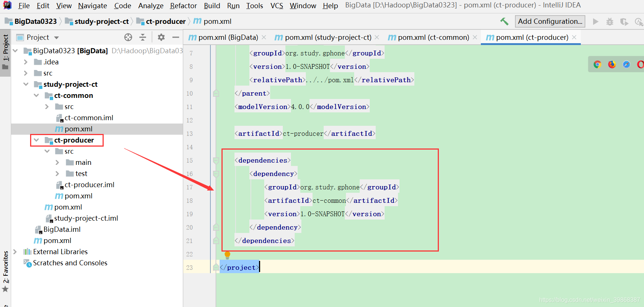This screenshot has height=307, width=644.
Task: Click the Build project hammer icon
Action: pos(504,22)
